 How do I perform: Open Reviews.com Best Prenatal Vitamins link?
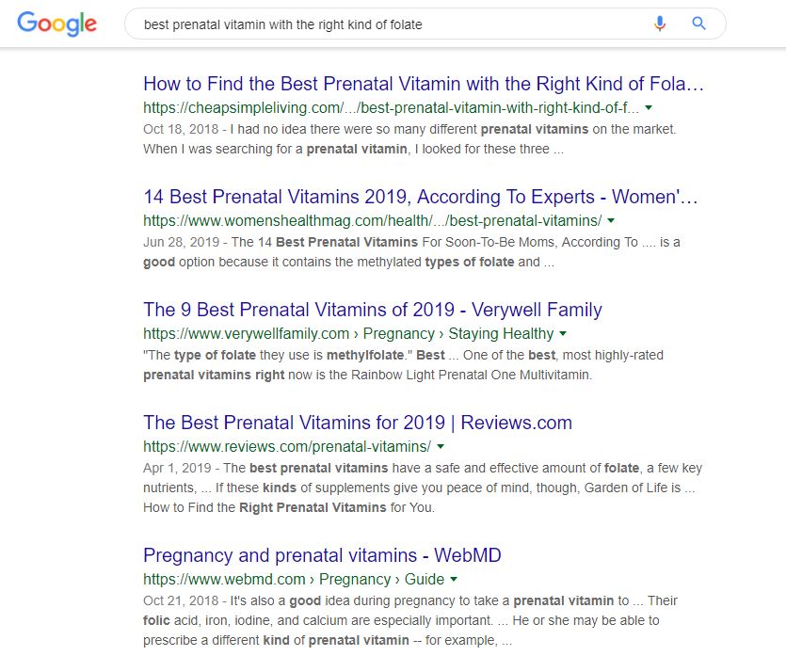[x=358, y=422]
